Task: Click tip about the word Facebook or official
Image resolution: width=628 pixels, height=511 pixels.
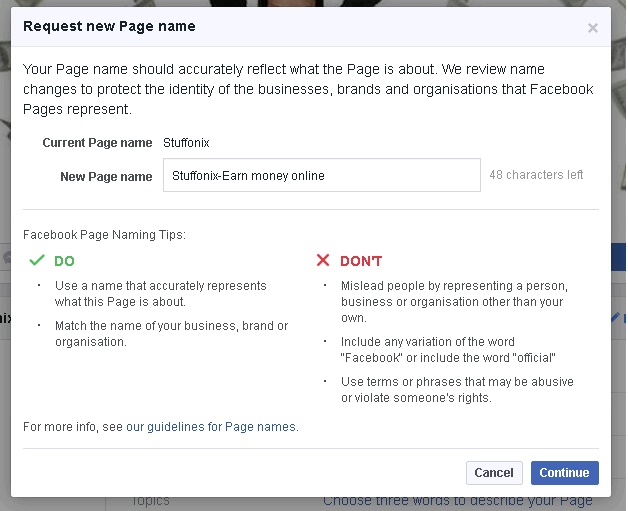Action: point(448,350)
